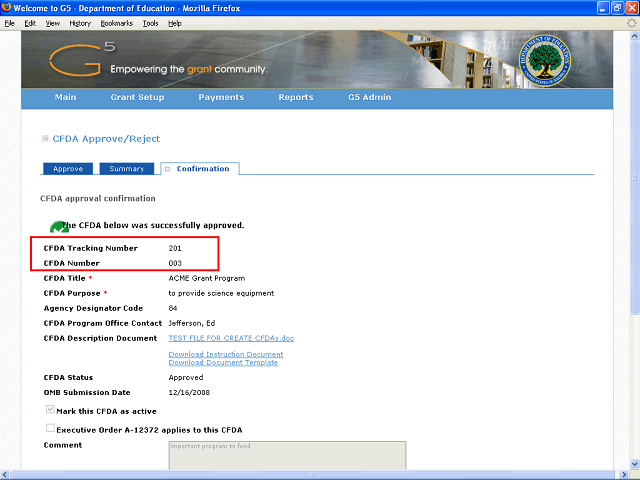Viewport: 640px width, 480px height.
Task: Click vertical scrollbar up arrow
Action: pos(635,36)
